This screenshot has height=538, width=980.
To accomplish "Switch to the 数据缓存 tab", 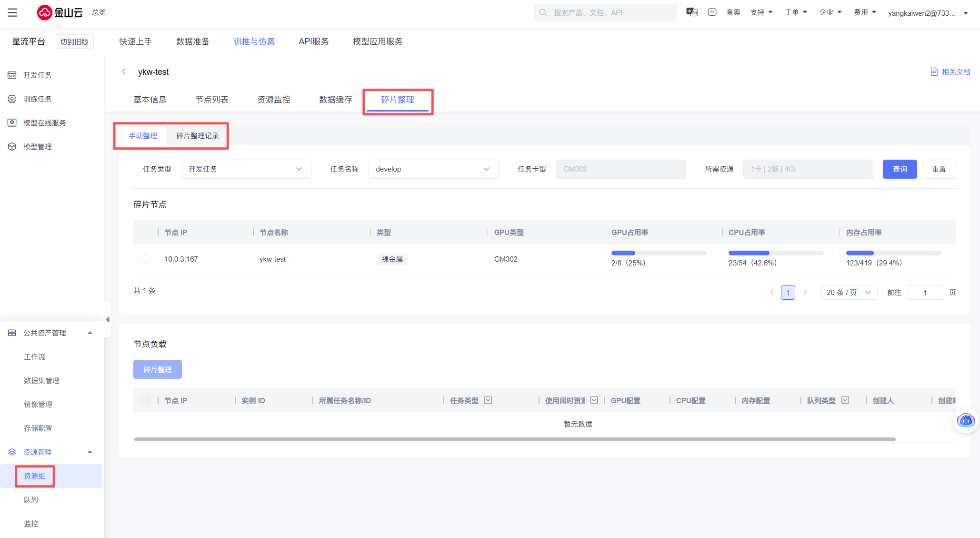I will 336,100.
